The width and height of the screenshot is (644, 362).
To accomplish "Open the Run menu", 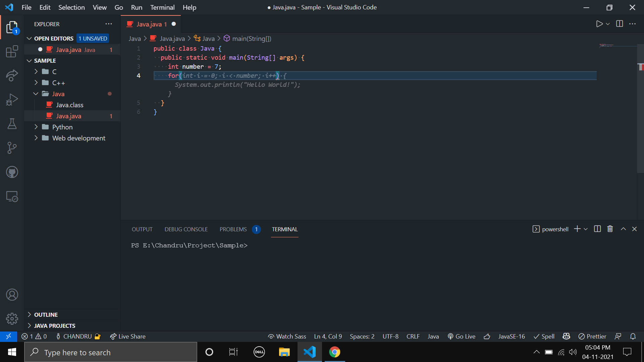I will point(137,7).
